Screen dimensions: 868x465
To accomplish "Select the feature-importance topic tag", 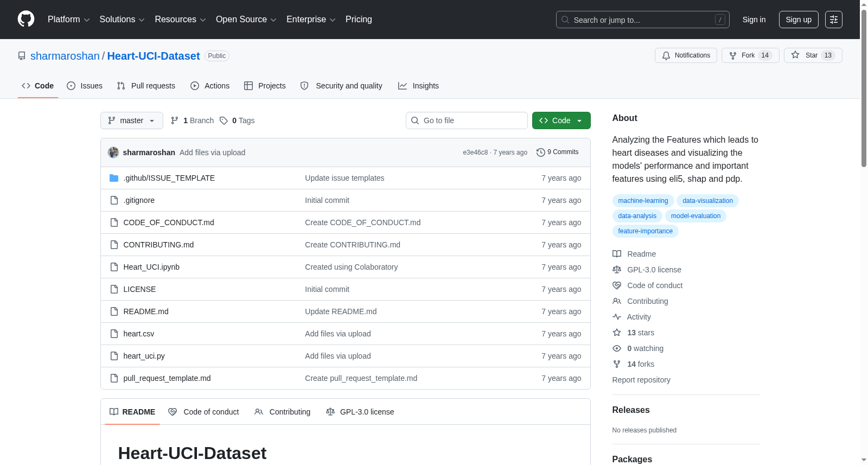I will click(646, 231).
